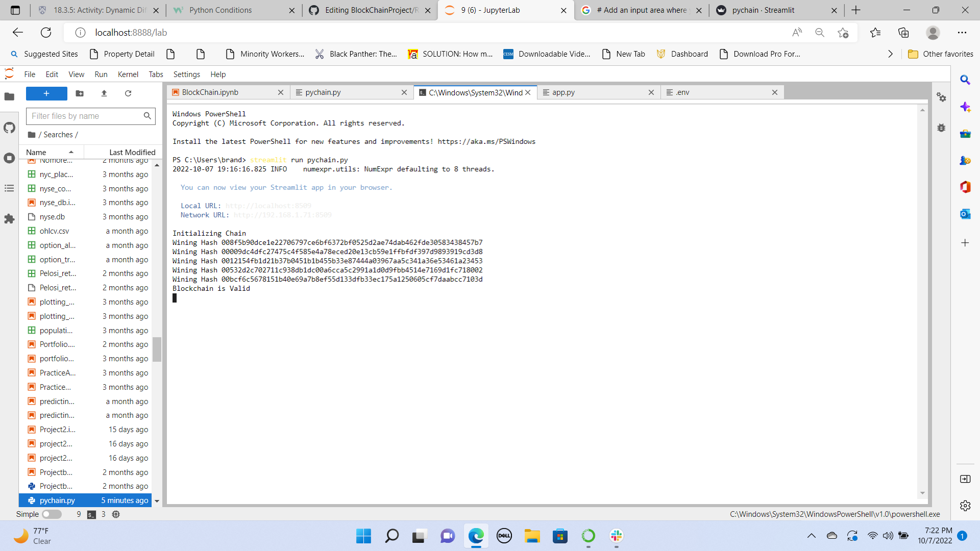Toggle the Simple interface mode switch
The image size is (980, 551).
52,514
